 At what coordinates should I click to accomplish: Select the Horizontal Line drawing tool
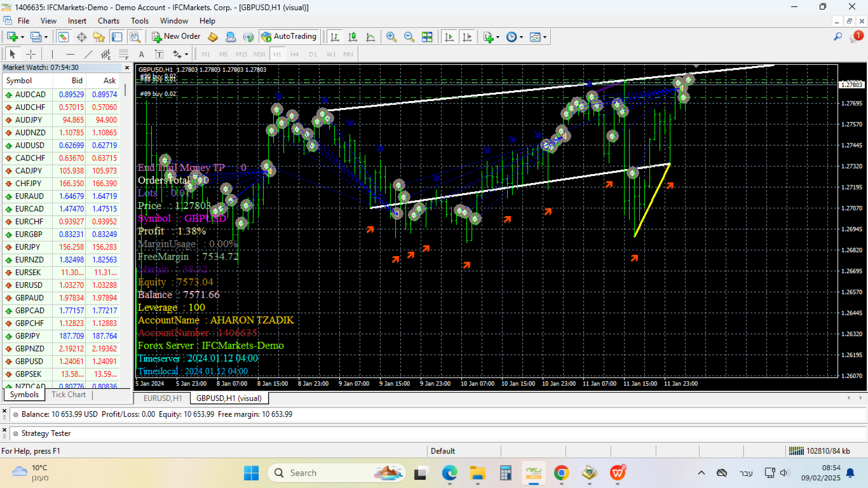[71, 54]
